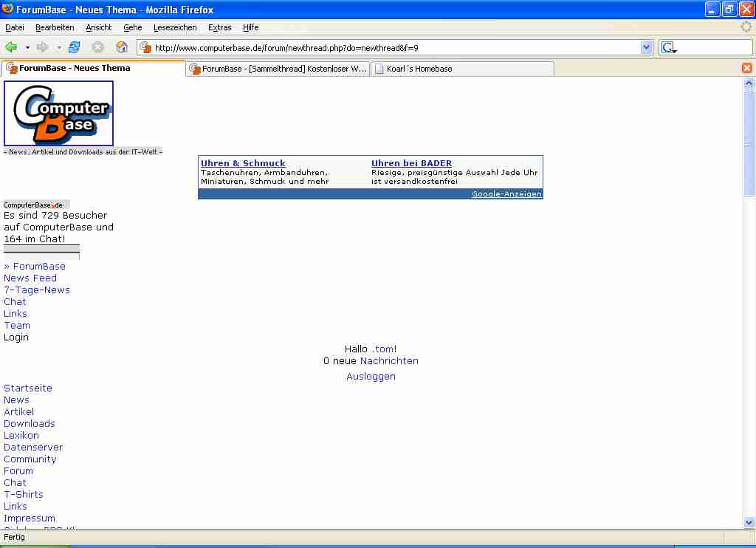Open the News link below Startseite
Screen dimensions: 756x548
(x=16, y=400)
